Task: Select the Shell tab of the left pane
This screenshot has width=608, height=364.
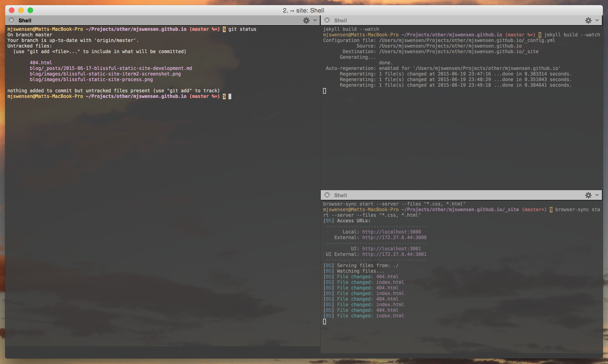Action: pos(24,20)
